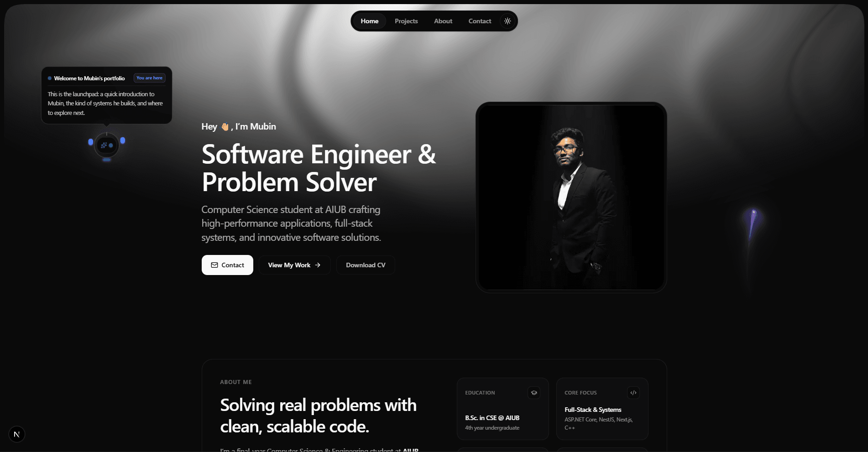This screenshot has height=452, width=868.
Task: Click the Next.js dev tools N icon
Action: 17,434
